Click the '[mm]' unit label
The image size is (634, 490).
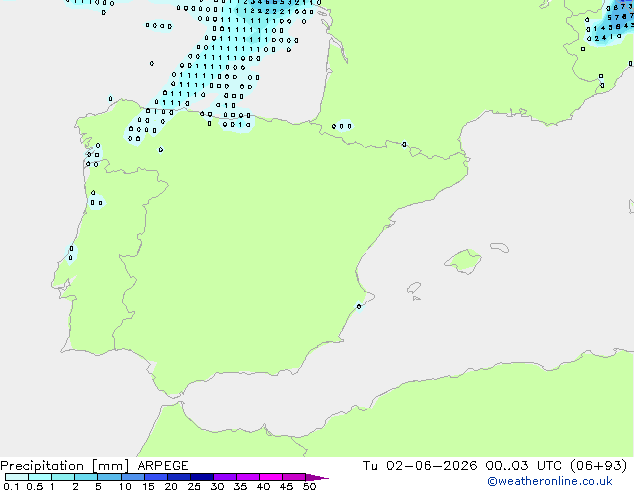(x=111, y=466)
